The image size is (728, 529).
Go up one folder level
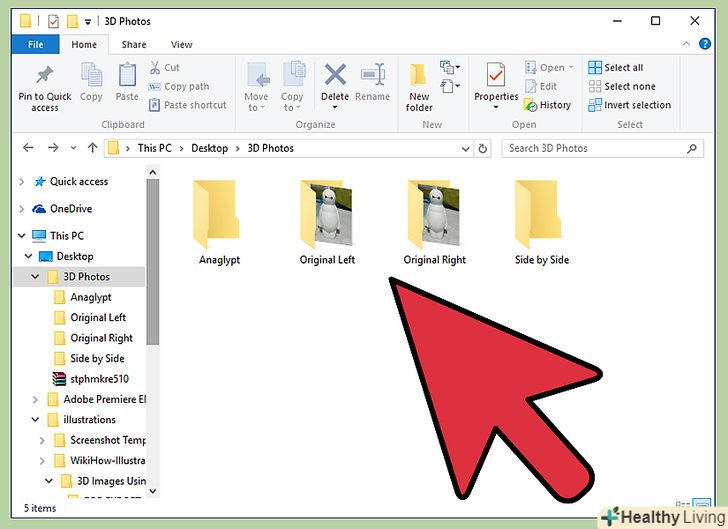click(92, 148)
